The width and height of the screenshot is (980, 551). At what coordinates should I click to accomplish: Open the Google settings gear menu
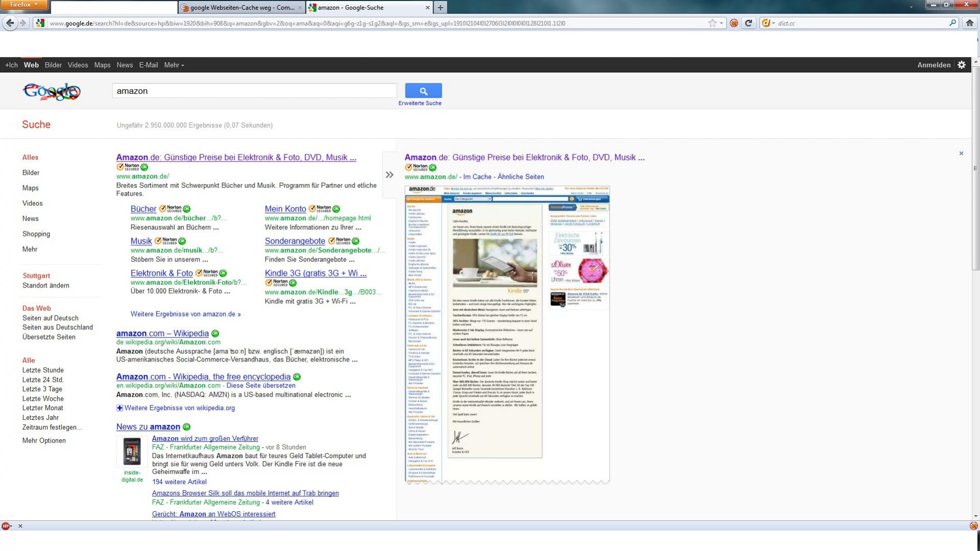(962, 65)
